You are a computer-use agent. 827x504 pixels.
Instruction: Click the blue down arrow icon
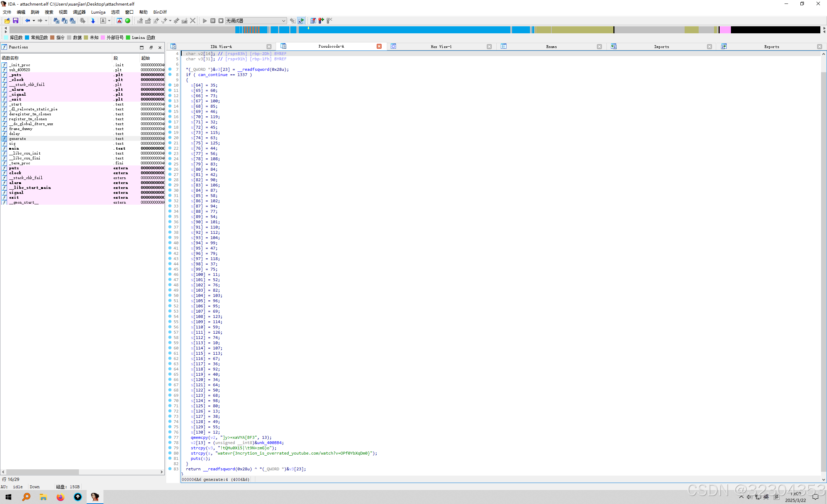tap(93, 21)
